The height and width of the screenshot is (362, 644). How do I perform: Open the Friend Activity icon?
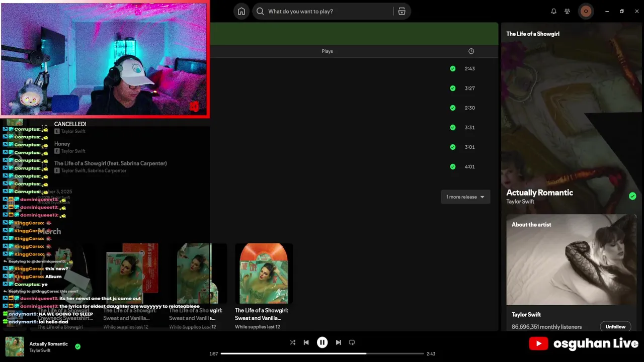(x=567, y=11)
